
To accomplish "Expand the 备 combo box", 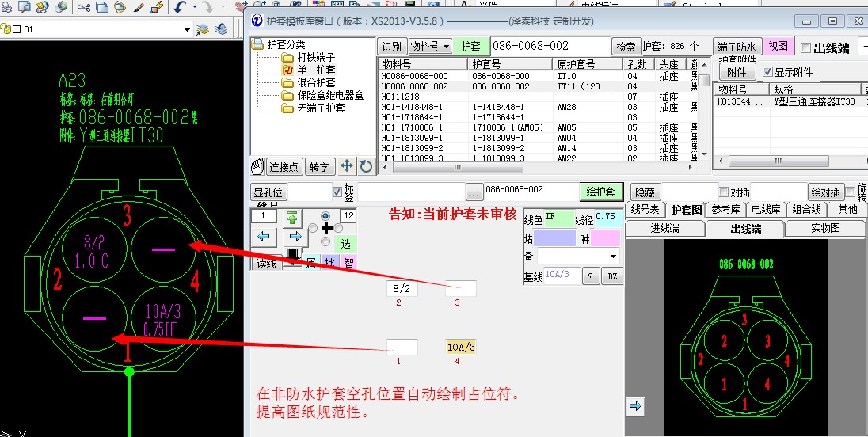I will pos(613,256).
